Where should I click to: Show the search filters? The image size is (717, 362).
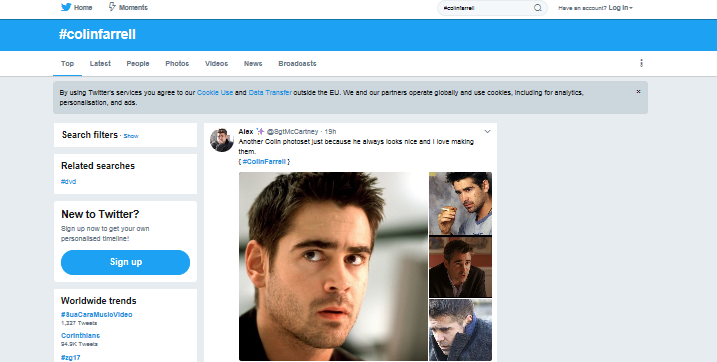131,136
